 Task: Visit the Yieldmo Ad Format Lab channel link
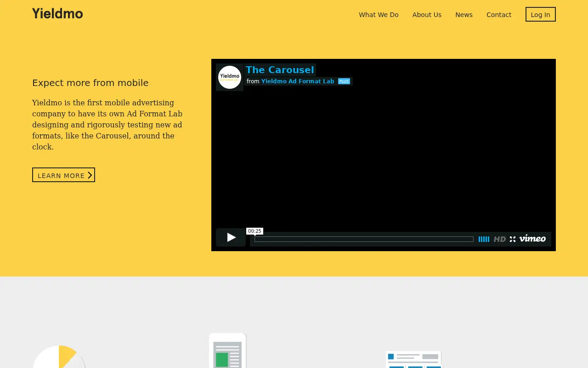(298, 81)
